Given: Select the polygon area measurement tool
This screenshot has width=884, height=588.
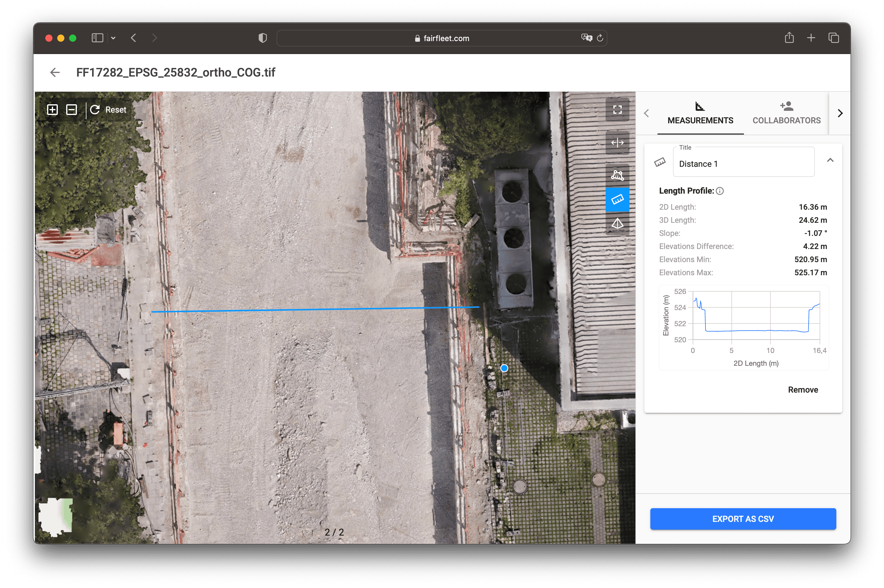Looking at the screenshot, I should click(617, 175).
